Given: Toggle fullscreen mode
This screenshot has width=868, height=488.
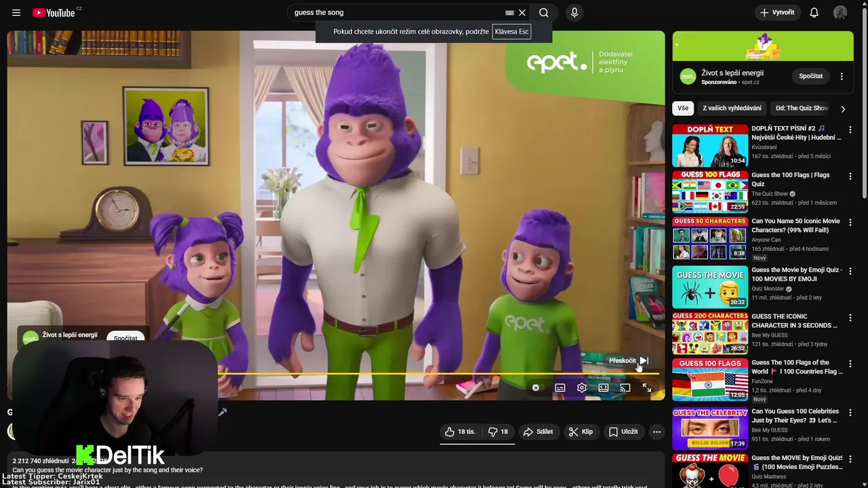Looking at the screenshot, I should 647,388.
